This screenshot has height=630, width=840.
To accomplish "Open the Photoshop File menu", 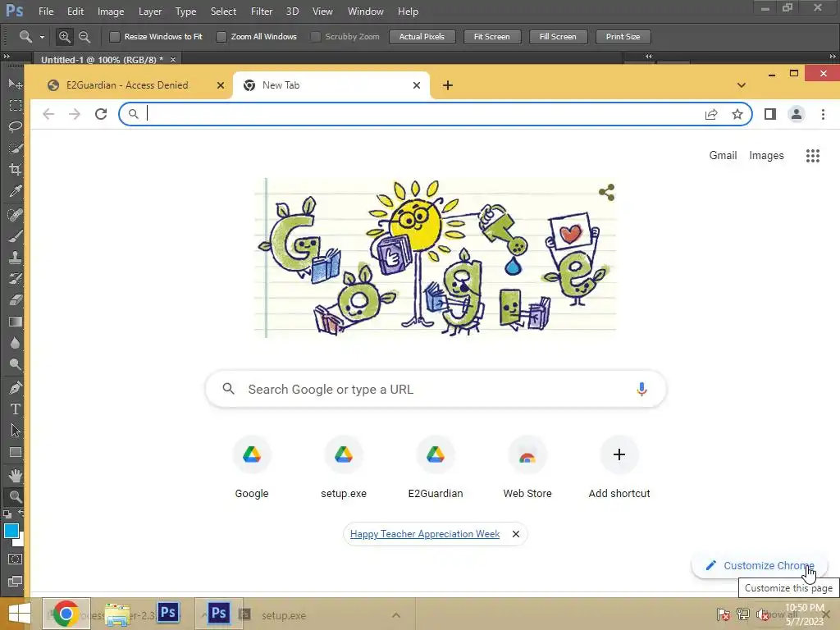I will (x=46, y=11).
